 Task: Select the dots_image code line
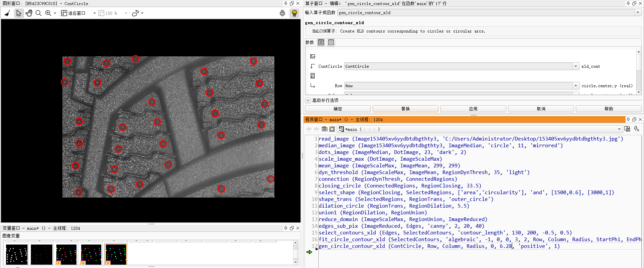click(x=392, y=152)
